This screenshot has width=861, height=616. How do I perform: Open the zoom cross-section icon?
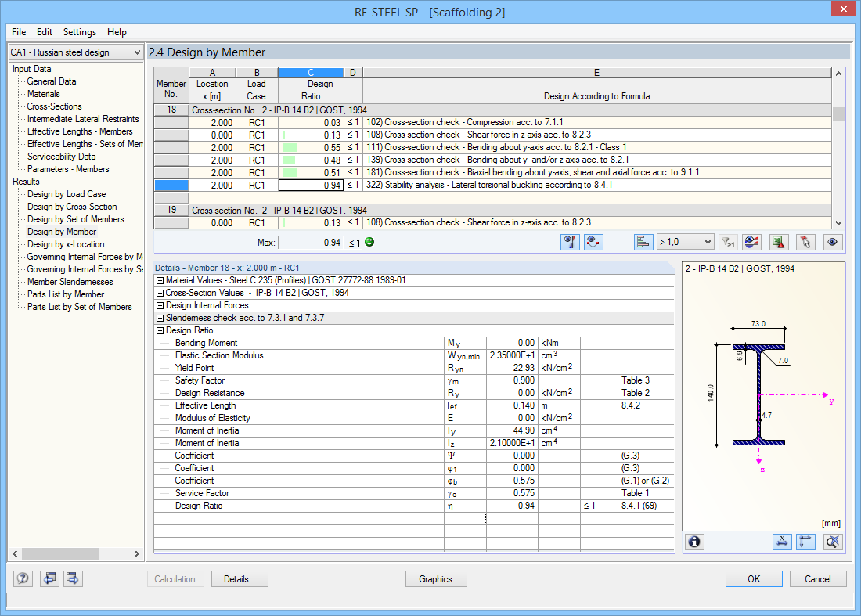(x=834, y=542)
